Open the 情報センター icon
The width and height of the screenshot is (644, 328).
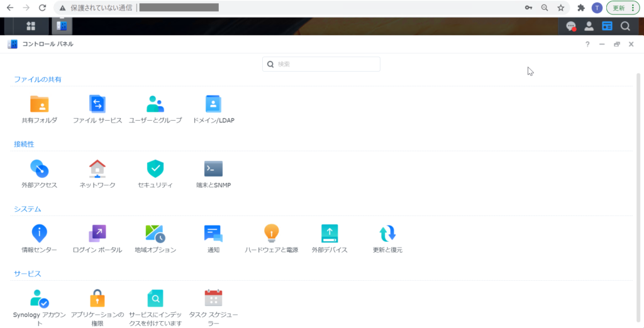click(x=39, y=234)
